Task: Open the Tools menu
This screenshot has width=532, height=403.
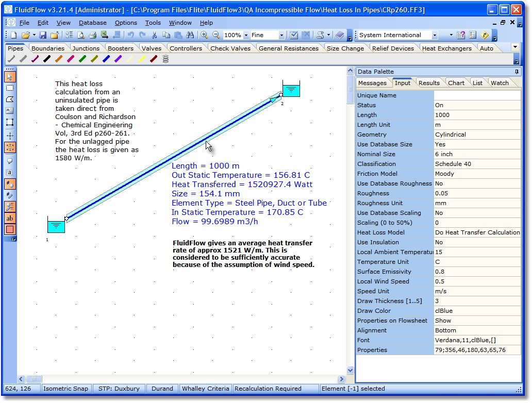Action: coord(153,23)
